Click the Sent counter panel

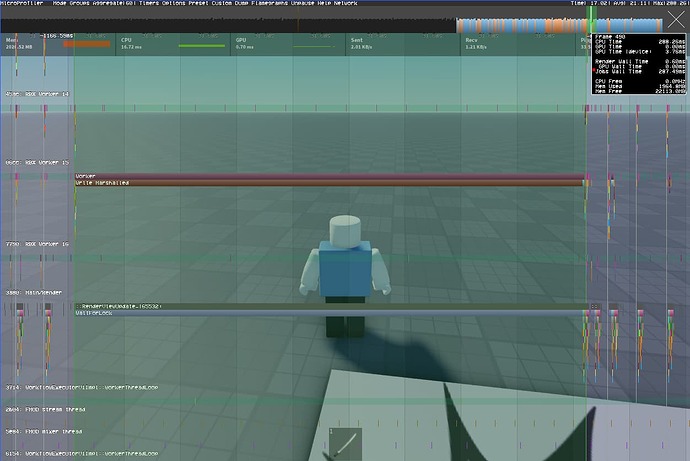pos(403,44)
